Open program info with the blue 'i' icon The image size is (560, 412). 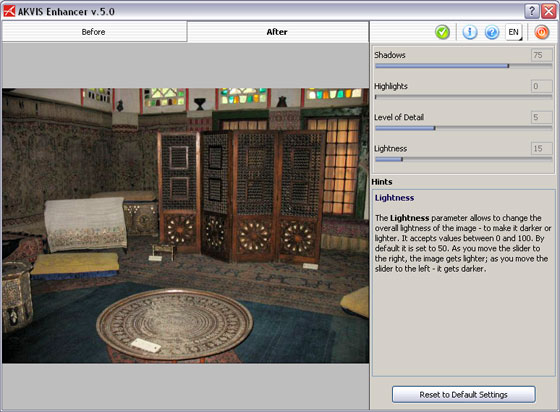pyautogui.click(x=470, y=32)
